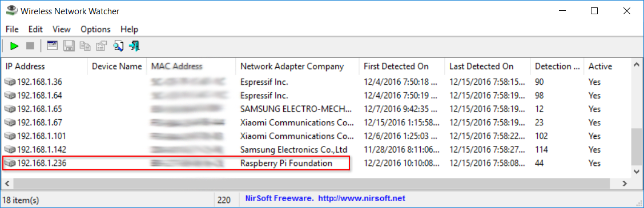Click the find magnifier toolbar icon

[x=118, y=46]
